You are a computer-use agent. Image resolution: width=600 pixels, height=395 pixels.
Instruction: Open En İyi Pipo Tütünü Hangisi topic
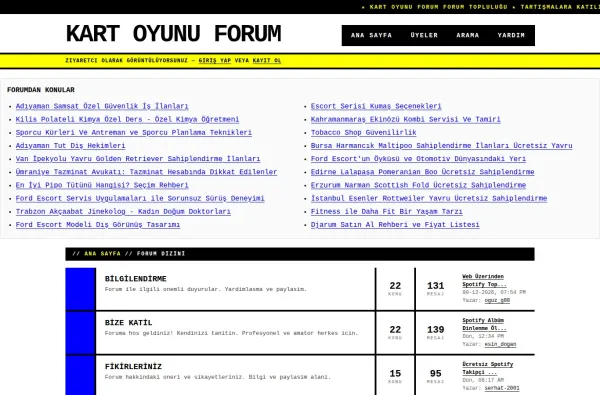point(102,185)
